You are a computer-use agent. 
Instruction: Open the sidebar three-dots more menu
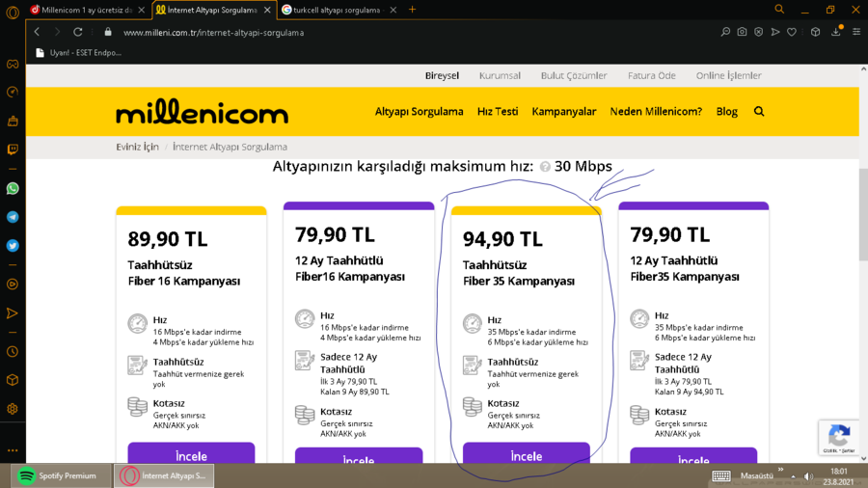pyautogui.click(x=13, y=450)
